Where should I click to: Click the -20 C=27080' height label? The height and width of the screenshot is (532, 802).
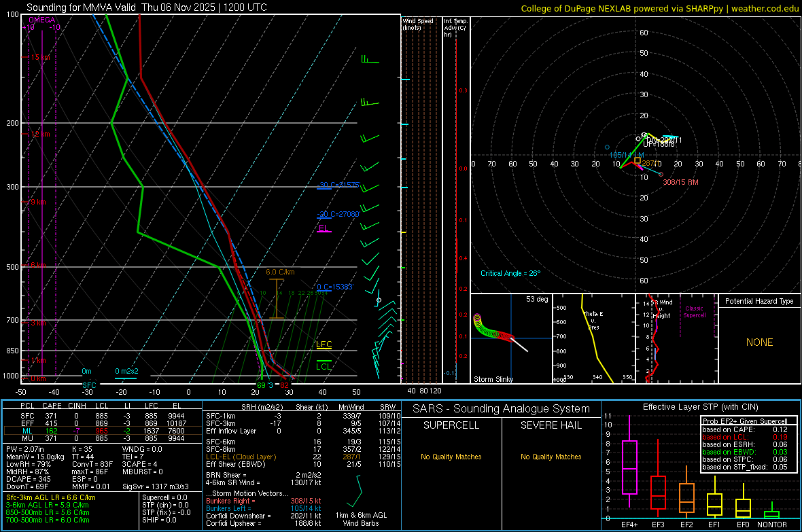tap(338, 214)
